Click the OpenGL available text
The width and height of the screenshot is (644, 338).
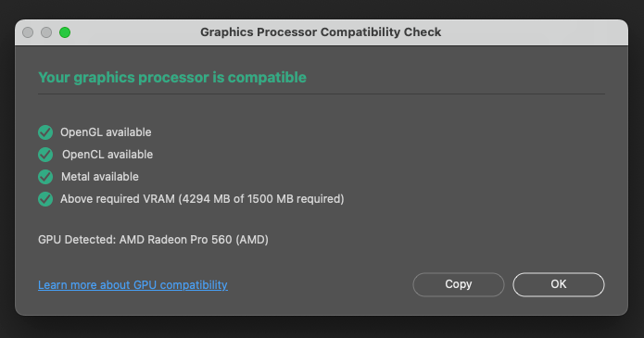(x=106, y=132)
